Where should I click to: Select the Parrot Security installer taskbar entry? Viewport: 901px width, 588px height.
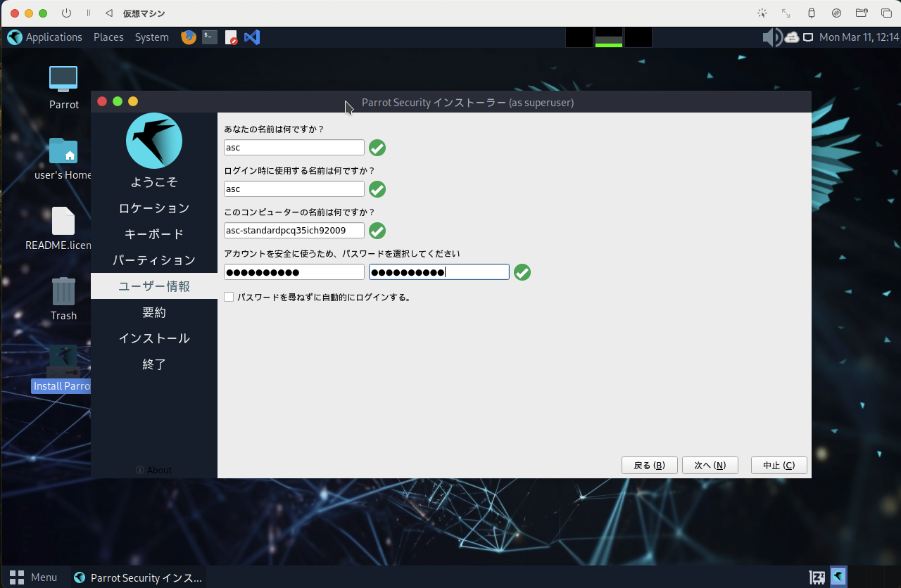click(138, 577)
